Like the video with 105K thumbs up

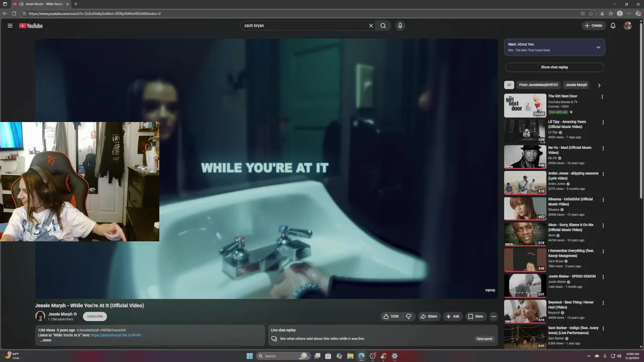tap(391, 316)
